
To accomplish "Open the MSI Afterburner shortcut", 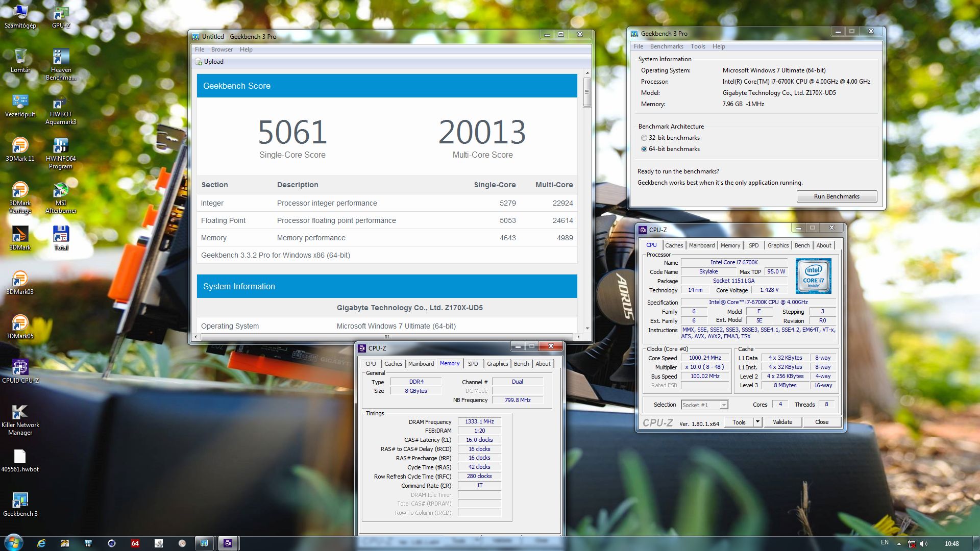I will coord(61,197).
